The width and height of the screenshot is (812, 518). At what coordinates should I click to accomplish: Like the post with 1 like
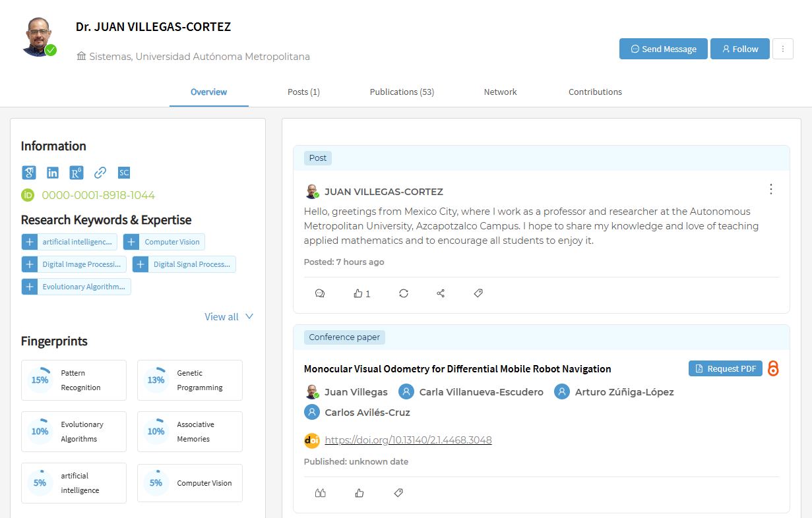point(362,293)
